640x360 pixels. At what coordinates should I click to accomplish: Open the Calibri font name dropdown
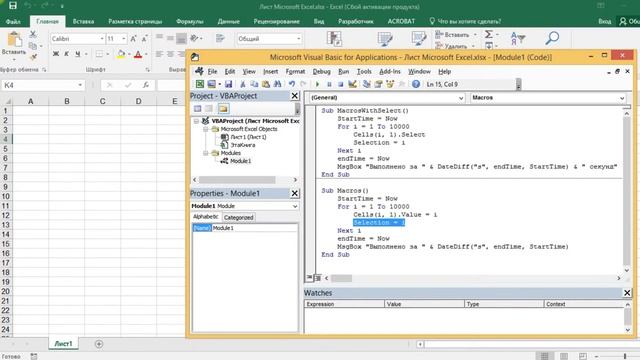[x=102, y=39]
